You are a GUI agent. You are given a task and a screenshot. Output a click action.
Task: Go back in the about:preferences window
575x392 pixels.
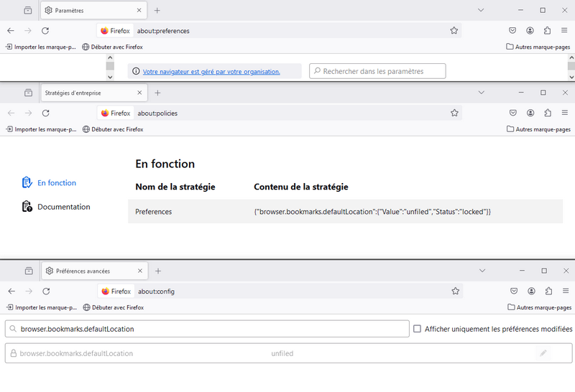click(x=11, y=31)
